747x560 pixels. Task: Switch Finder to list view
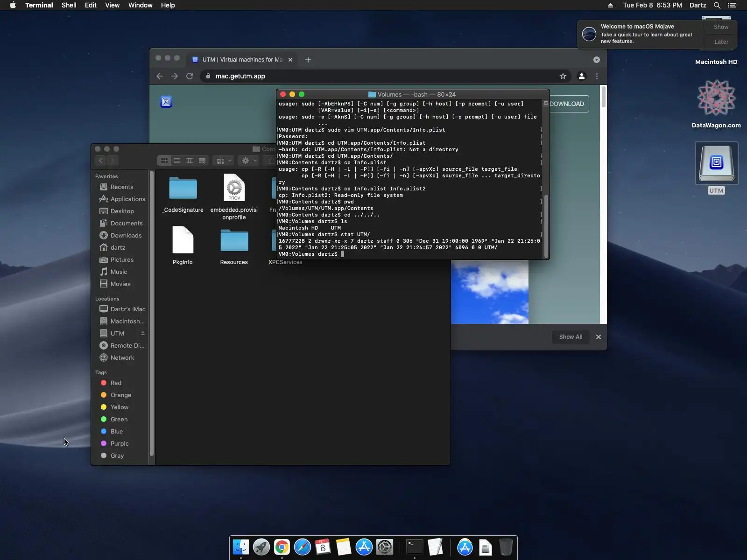pos(177,161)
